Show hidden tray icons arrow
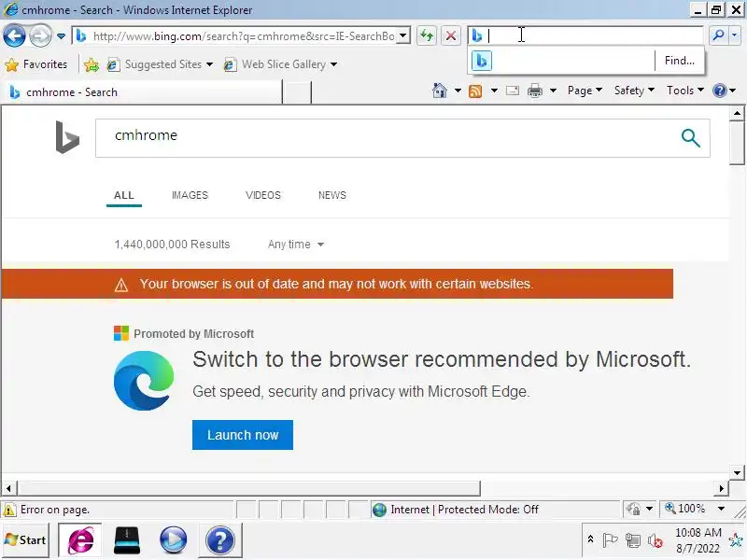 590,539
